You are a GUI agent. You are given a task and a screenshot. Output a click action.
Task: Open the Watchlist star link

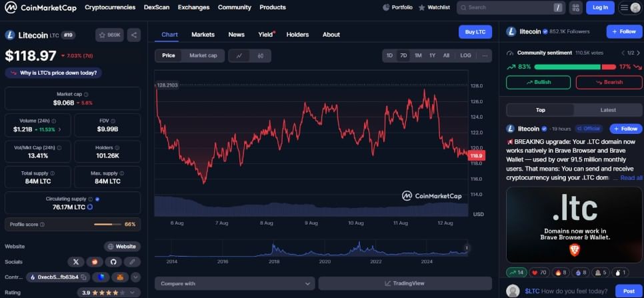pyautogui.click(x=434, y=7)
